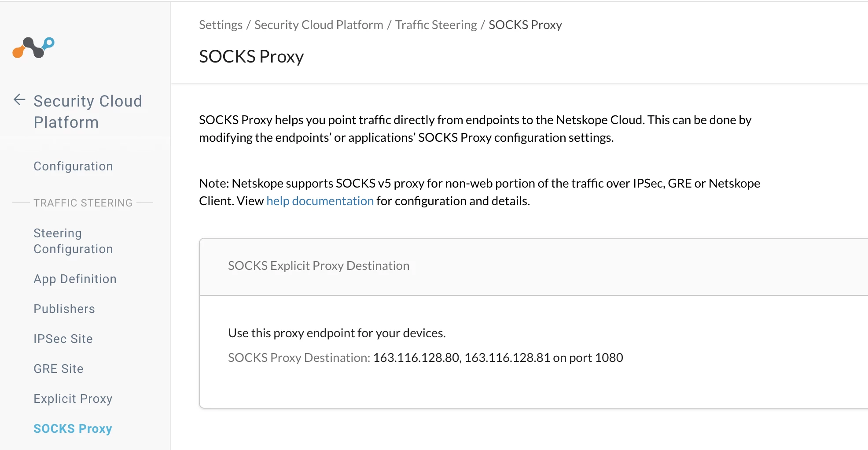Click the Traffic Steering breadcrumb
The width and height of the screenshot is (868, 450).
[436, 25]
